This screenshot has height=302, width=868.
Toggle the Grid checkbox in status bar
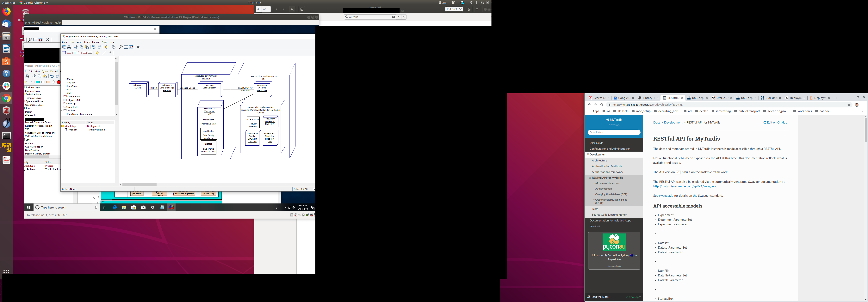(x=314, y=189)
